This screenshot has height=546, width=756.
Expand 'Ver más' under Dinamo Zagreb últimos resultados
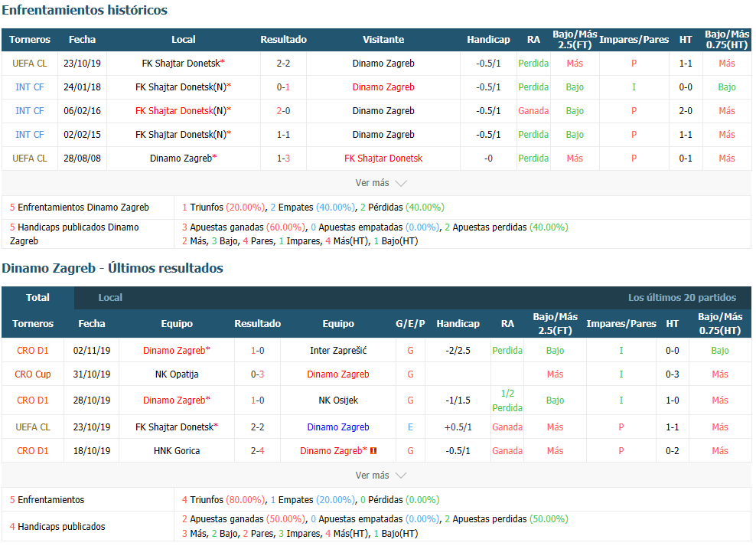tap(380, 475)
